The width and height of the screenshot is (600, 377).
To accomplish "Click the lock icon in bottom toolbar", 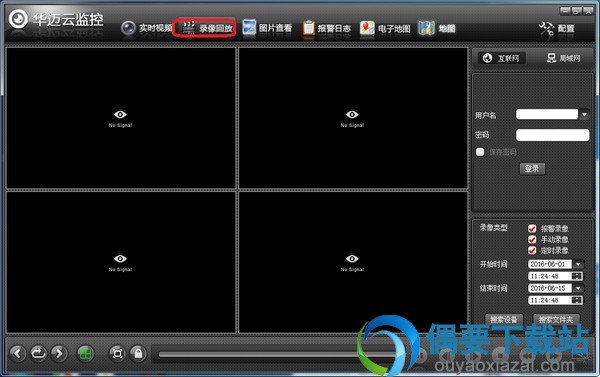I will pos(138,353).
